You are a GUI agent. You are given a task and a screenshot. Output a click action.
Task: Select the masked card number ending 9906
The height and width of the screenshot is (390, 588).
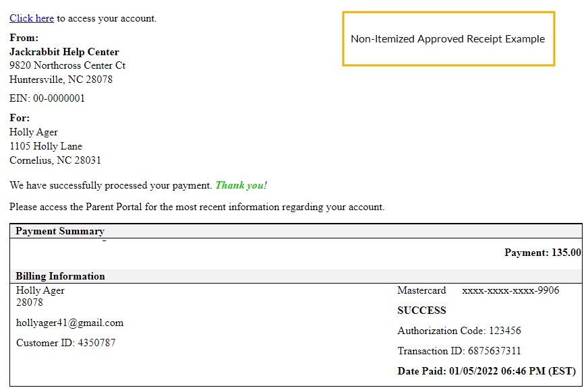[x=510, y=290]
